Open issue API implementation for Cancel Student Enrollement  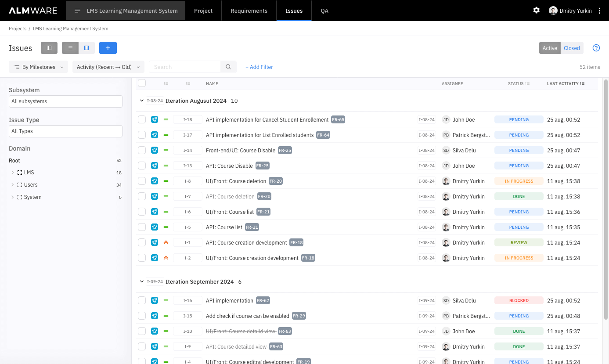267,119
